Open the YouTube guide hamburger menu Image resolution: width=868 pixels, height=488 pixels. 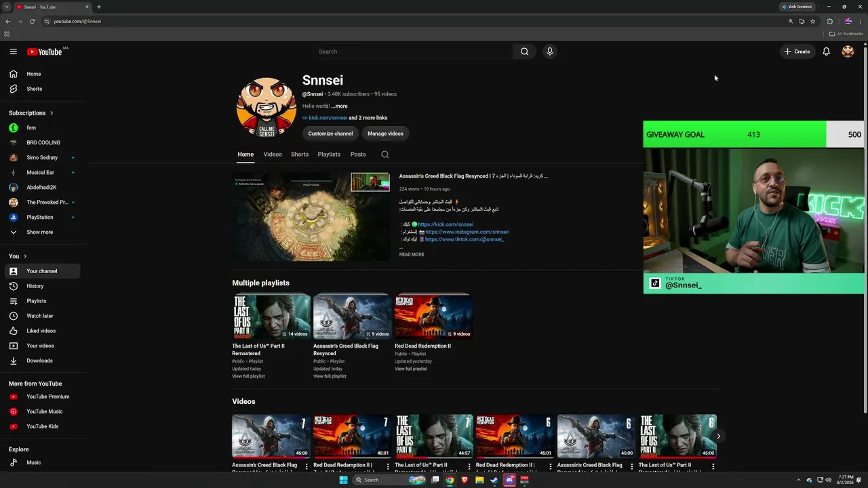pyautogui.click(x=13, y=52)
